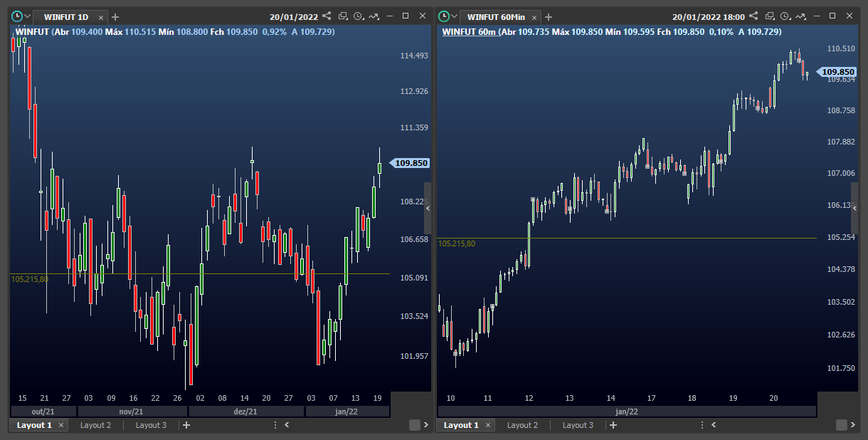Open the chart indicator icon in WINFUT 1D header
Viewport: 868px width, 440px height.
pos(374,16)
